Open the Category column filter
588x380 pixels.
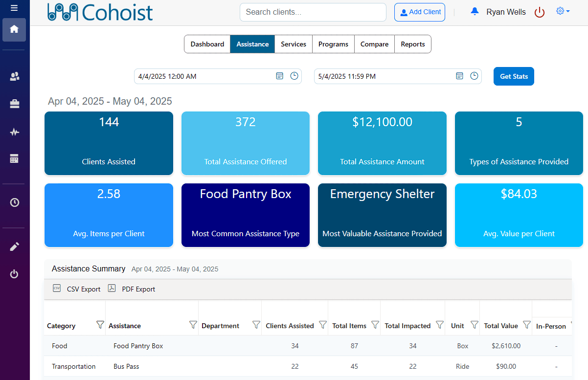pos(100,325)
